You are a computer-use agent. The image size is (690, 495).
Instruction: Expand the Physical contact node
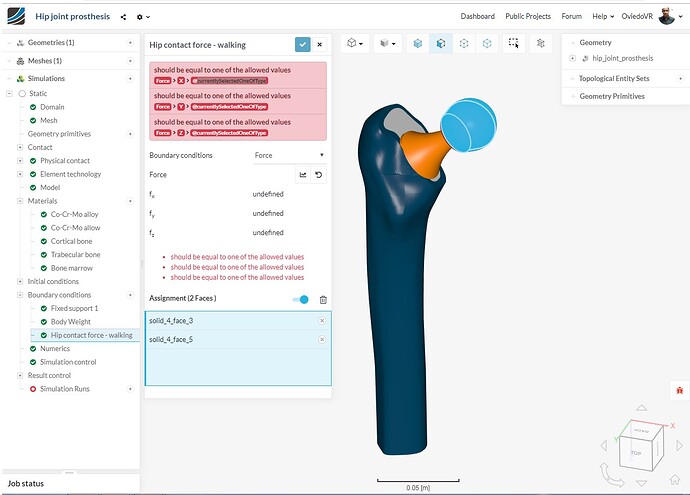click(20, 161)
